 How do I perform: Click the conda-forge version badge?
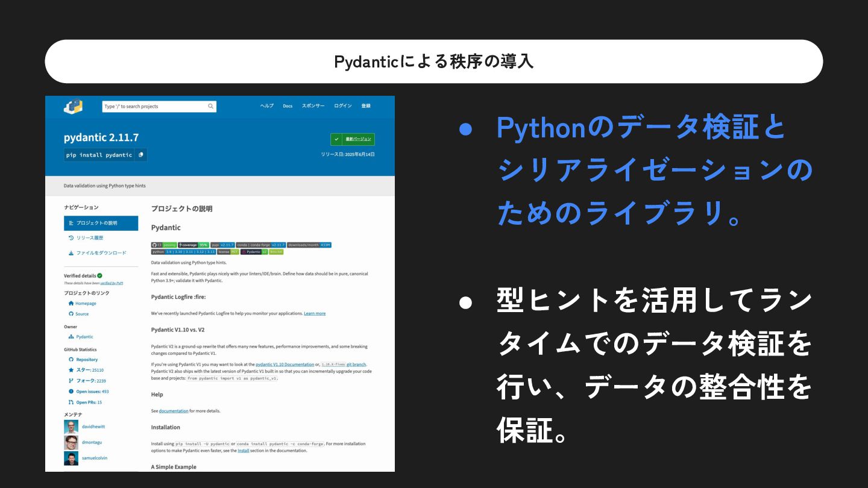point(260,245)
